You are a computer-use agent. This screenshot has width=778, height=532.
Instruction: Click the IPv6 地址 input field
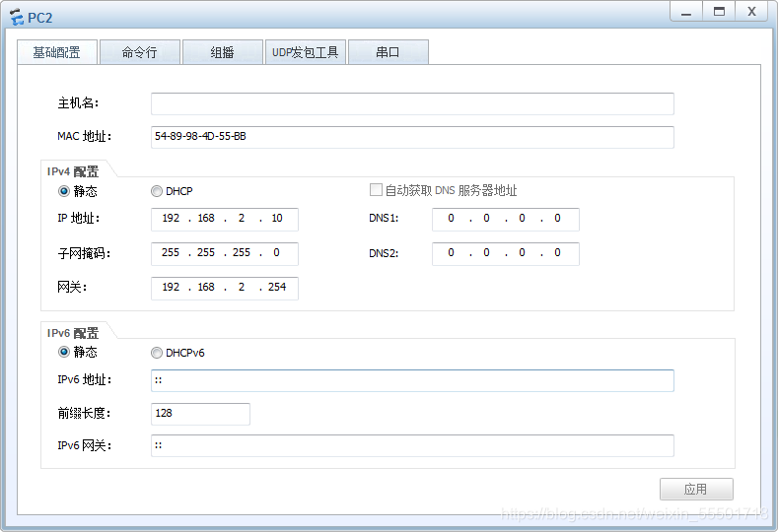pyautogui.click(x=412, y=380)
